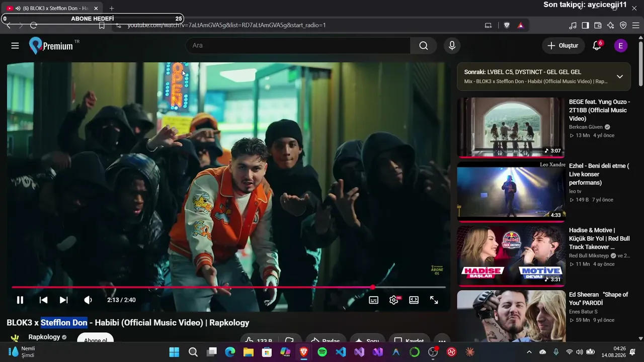Share the video with Paylaş
This screenshot has height=362, width=644.
(x=326, y=338)
